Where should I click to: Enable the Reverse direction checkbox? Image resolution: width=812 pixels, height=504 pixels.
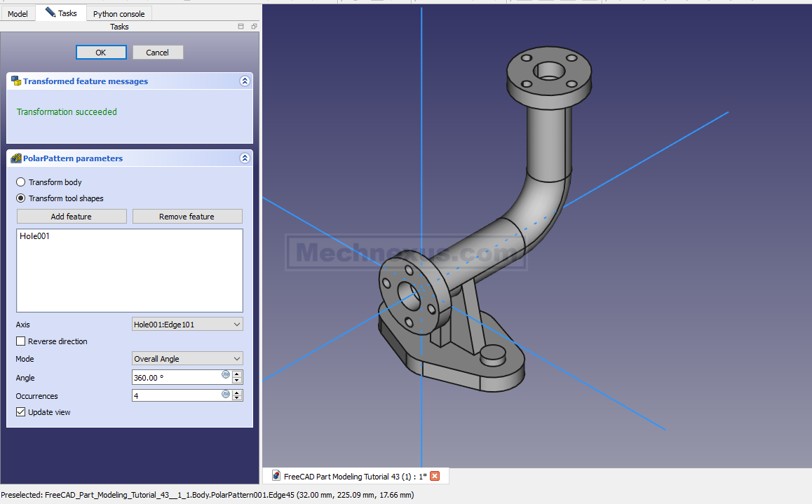click(x=21, y=341)
